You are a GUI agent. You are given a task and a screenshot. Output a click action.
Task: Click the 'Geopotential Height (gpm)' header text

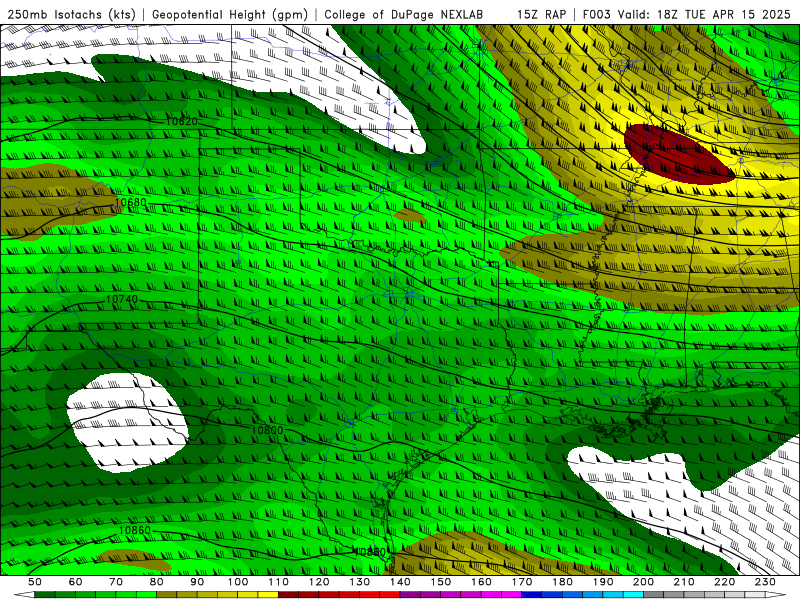coord(230,14)
